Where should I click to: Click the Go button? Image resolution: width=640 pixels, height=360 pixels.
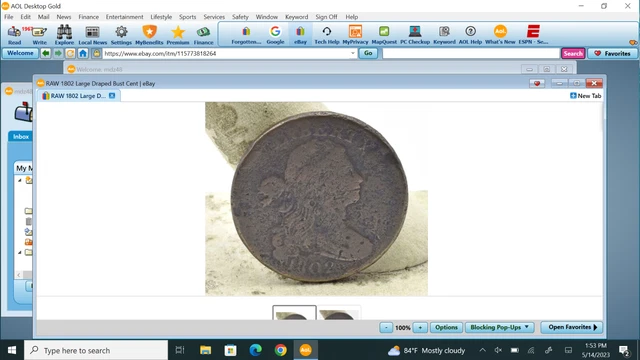[x=368, y=53]
